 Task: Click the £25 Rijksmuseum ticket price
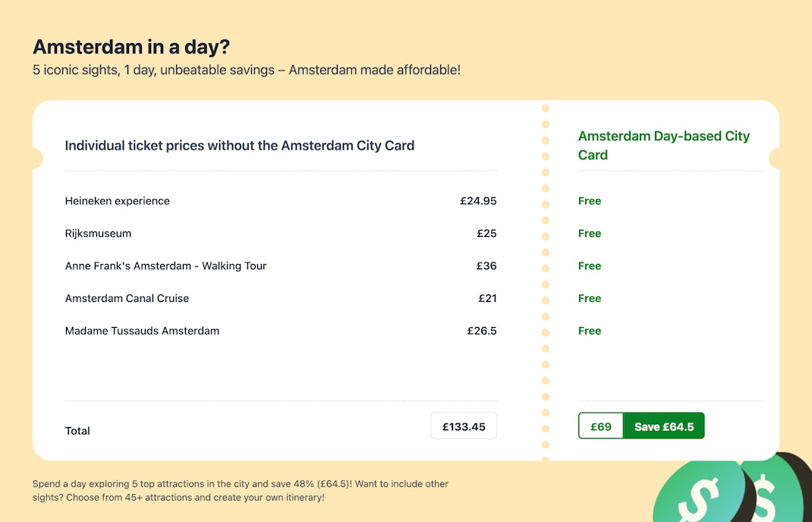486,234
